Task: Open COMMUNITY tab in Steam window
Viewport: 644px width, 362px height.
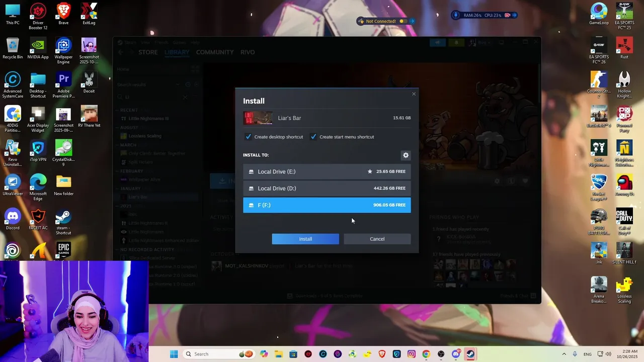Action: pos(215,52)
